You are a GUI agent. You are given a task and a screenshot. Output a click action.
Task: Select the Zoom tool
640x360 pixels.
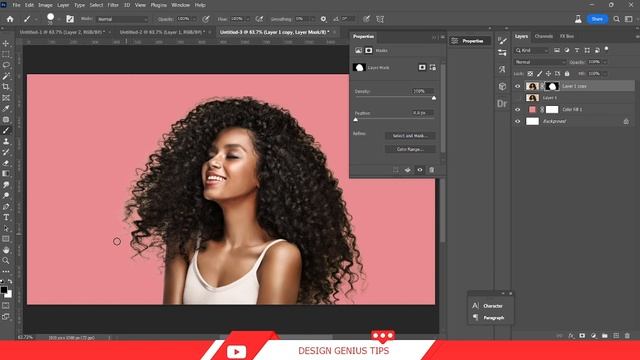[x=6, y=260]
